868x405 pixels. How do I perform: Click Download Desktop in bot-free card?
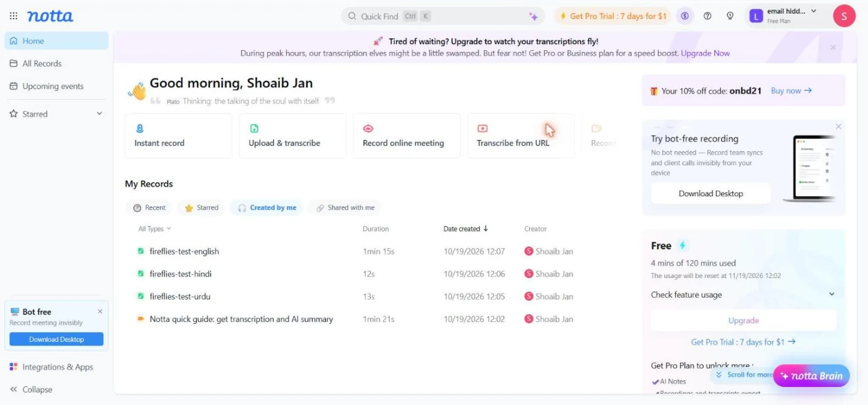pyautogui.click(x=711, y=194)
